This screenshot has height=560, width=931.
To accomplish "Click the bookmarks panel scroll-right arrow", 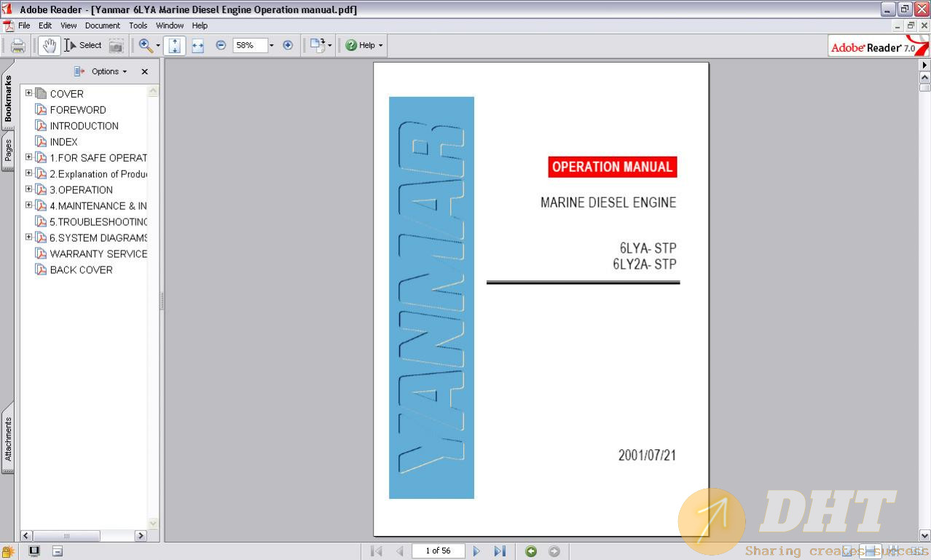I will pos(141,535).
